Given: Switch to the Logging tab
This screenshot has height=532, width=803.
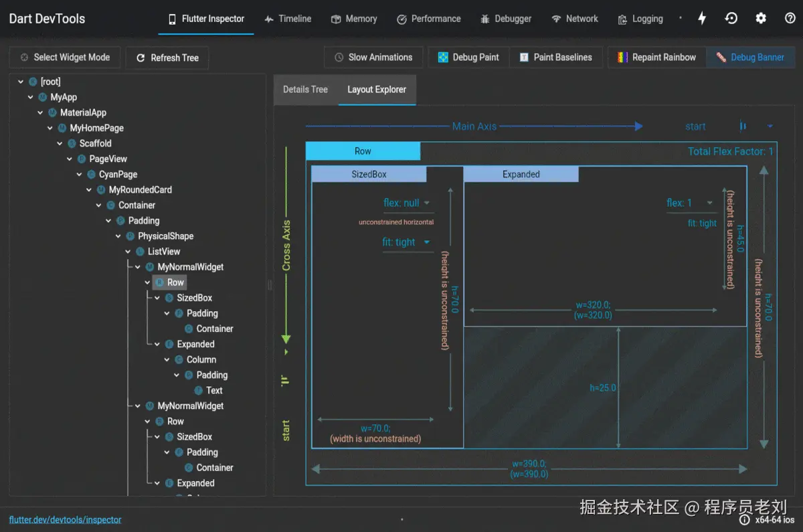Looking at the screenshot, I should (640, 19).
